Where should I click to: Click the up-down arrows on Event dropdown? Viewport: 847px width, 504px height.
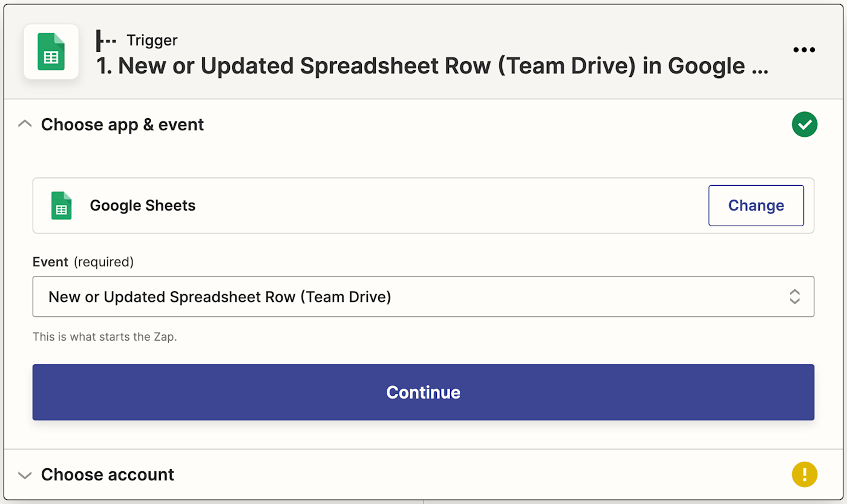[794, 296]
